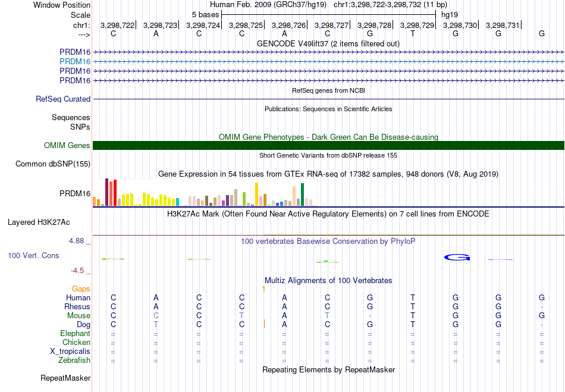Click the RefSeq genes from NCBI title
Viewport: 565px width, 392px height.
(x=328, y=90)
